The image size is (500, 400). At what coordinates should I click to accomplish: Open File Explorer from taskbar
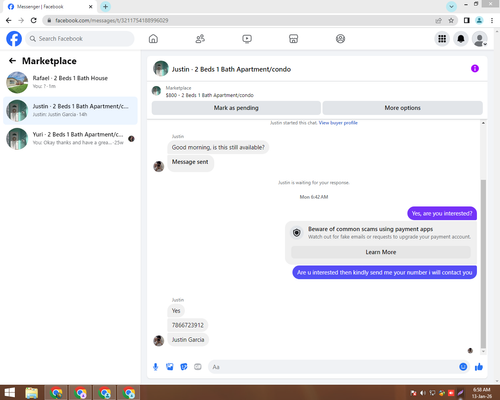(32, 392)
